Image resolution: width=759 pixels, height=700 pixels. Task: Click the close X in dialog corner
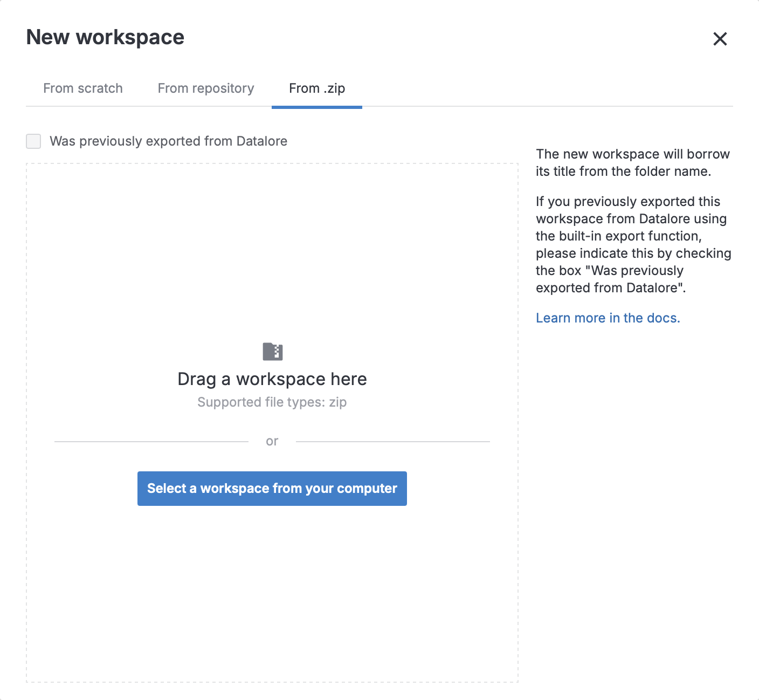click(x=720, y=39)
